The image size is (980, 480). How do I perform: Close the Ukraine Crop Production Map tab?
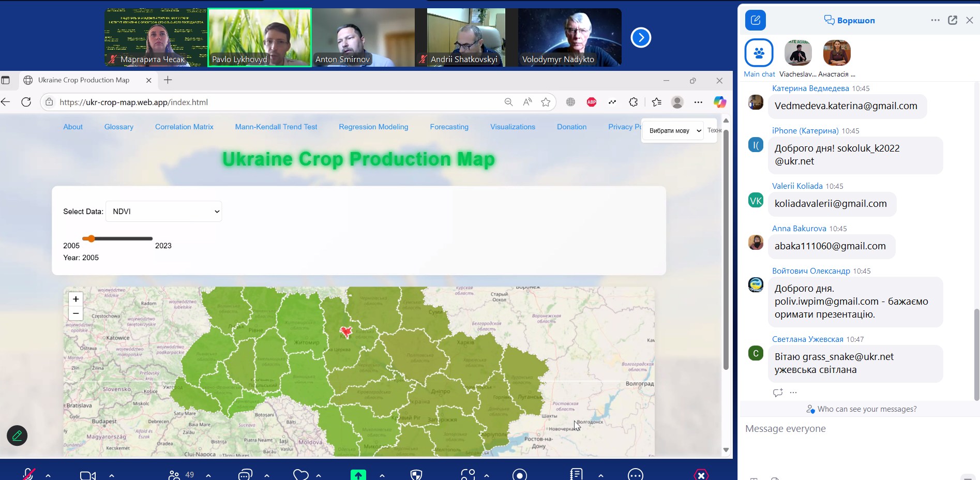(149, 80)
